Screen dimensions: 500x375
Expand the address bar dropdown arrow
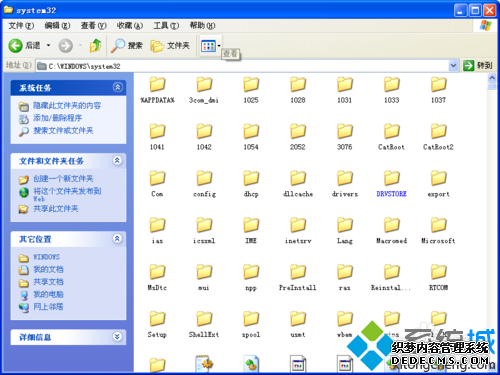coord(453,66)
